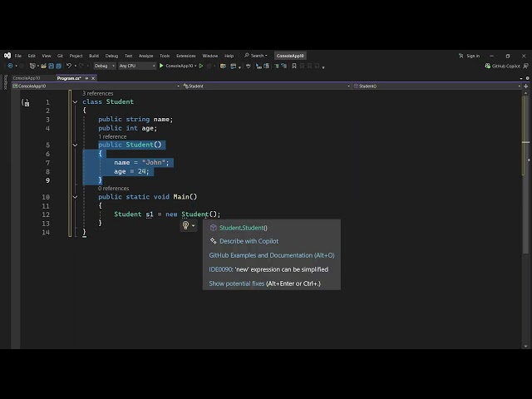Click the Sign in button
The image size is (532, 399).
click(x=469, y=56)
